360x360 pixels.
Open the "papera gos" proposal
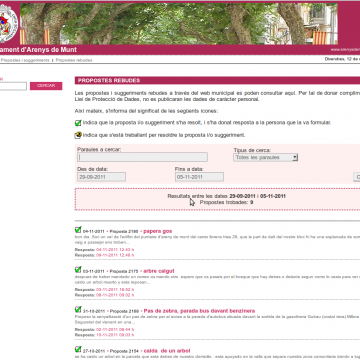click(x=158, y=231)
